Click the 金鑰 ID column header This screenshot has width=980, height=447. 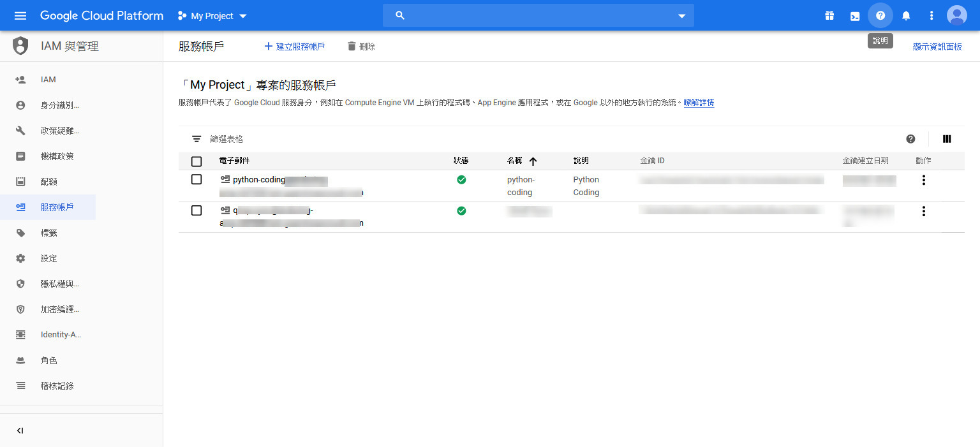[x=652, y=161]
